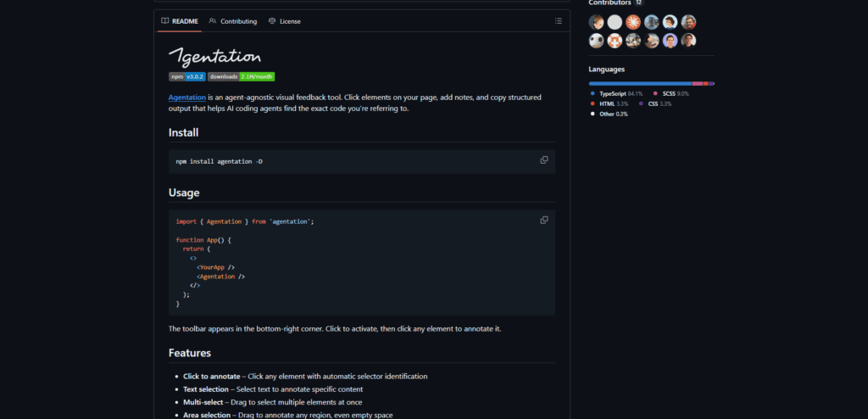Open the CSS 3.3% language link
Viewport: 868px width, 419px height.
pos(655,103)
